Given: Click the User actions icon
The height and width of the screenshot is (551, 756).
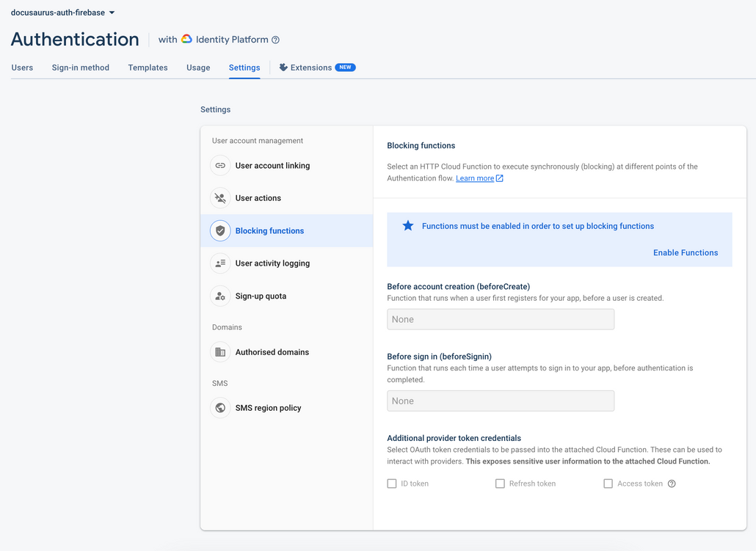Looking at the screenshot, I should 220,198.
